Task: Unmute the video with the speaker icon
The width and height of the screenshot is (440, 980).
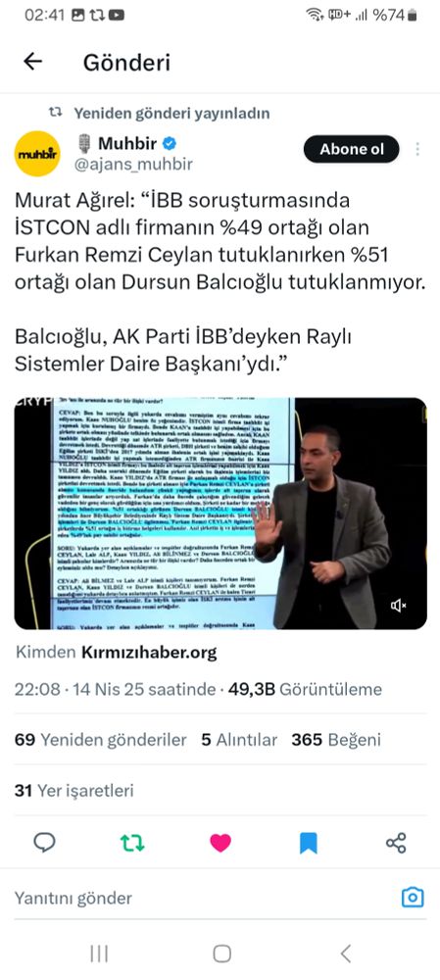Action: click(x=399, y=605)
